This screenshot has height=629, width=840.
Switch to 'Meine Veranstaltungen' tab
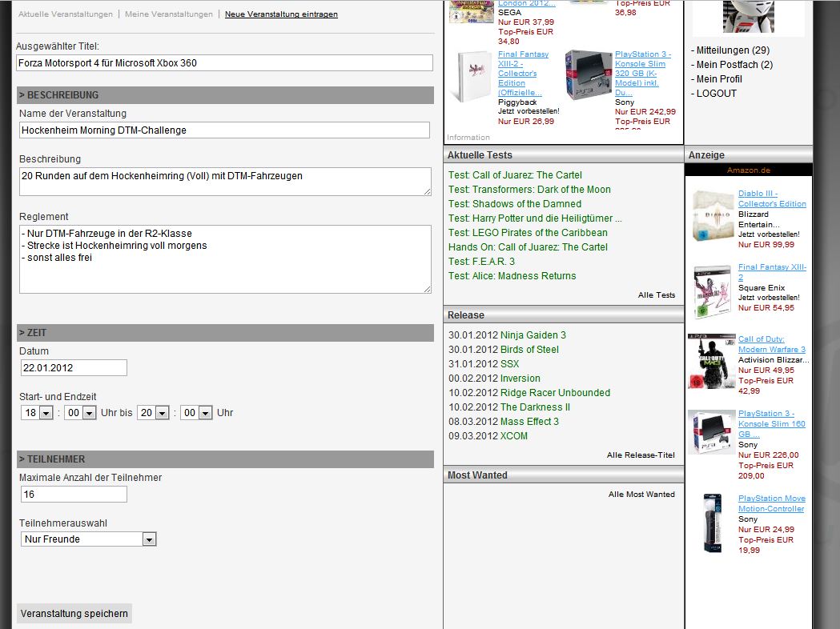pyautogui.click(x=169, y=14)
